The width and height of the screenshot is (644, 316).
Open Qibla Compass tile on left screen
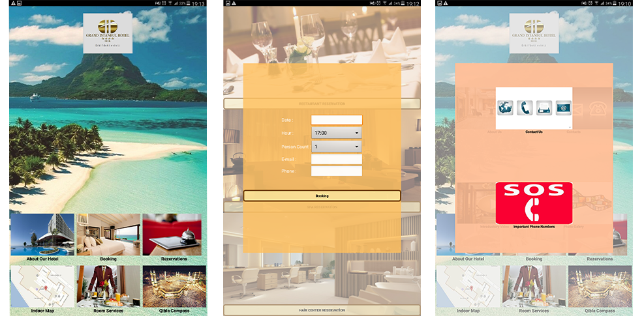coord(174,287)
